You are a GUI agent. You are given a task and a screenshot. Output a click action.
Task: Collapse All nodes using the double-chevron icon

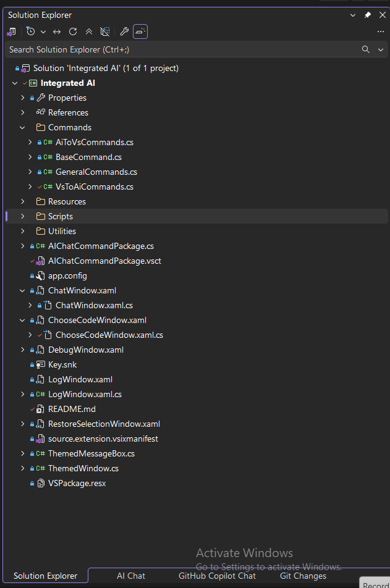tap(89, 32)
